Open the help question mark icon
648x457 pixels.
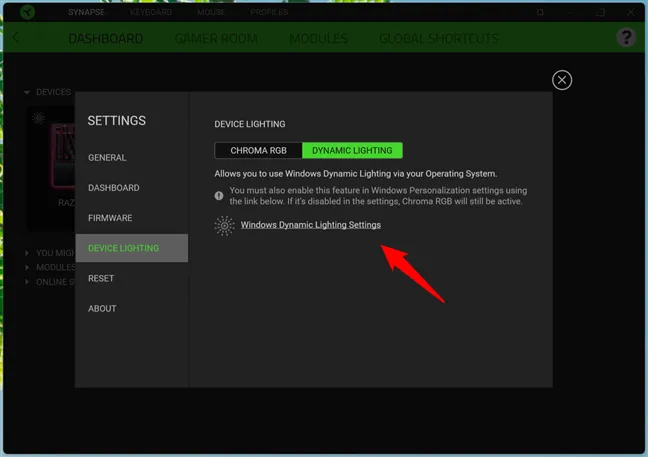(624, 38)
